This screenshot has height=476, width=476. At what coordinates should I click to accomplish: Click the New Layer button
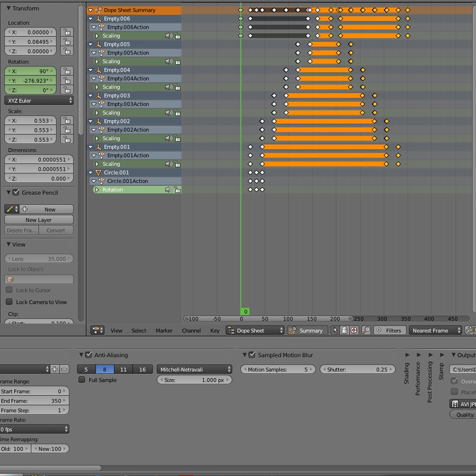(39, 220)
